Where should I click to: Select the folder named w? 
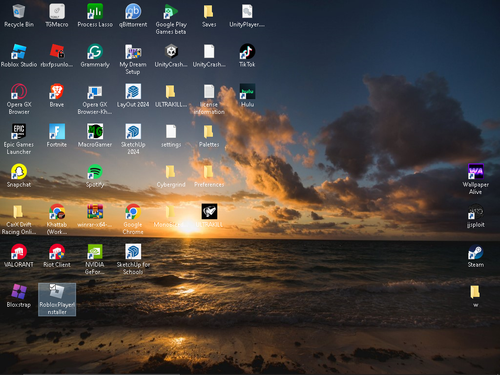coord(475,292)
